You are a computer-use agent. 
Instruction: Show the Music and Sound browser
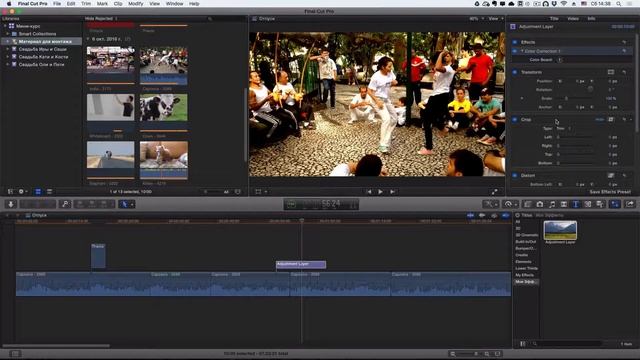pyautogui.click(x=552, y=204)
